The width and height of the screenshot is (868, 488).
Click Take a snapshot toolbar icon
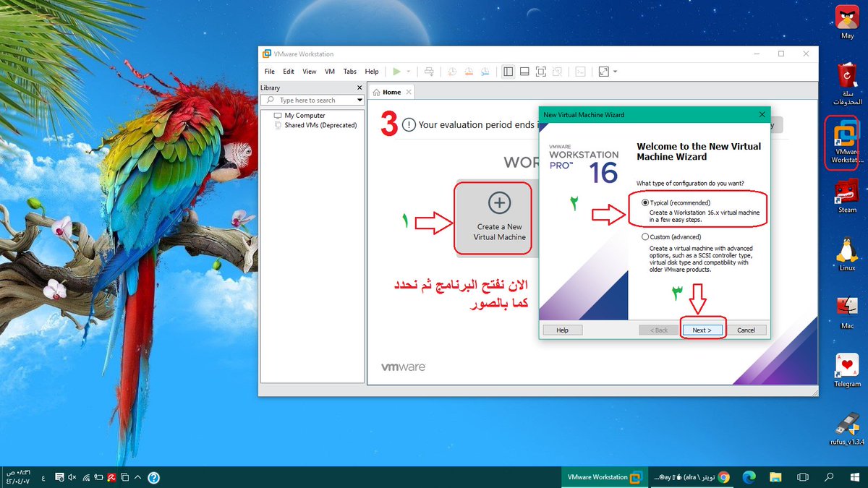coord(452,72)
